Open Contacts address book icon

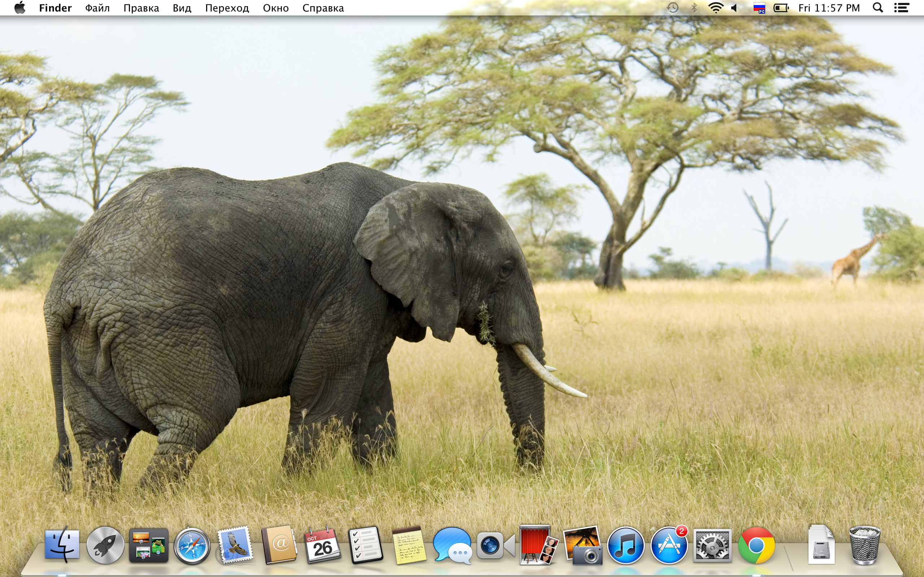279,546
